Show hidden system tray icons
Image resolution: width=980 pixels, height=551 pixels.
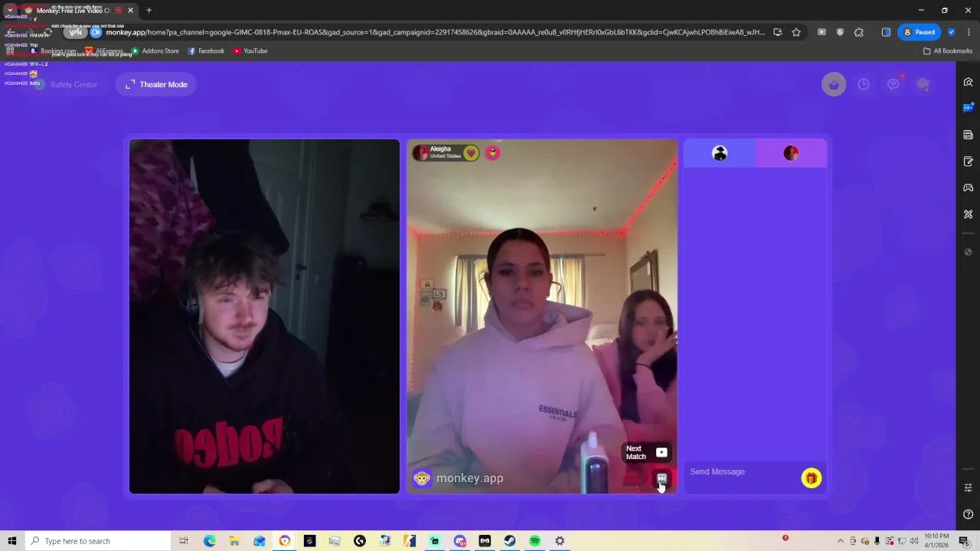840,541
